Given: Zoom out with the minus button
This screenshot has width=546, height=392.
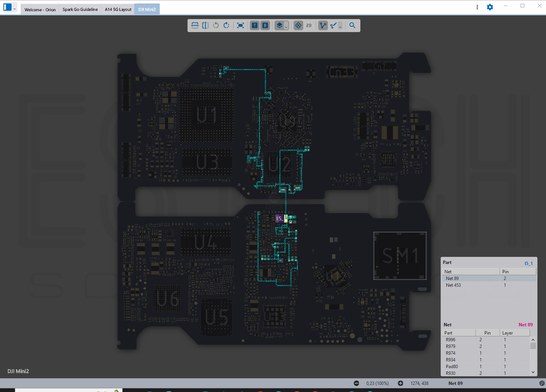Looking at the screenshot, I should 356,383.
